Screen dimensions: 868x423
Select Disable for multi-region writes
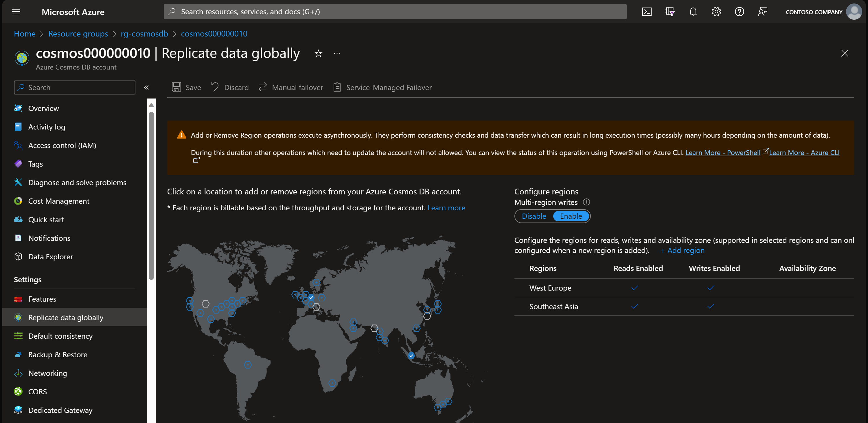534,216
